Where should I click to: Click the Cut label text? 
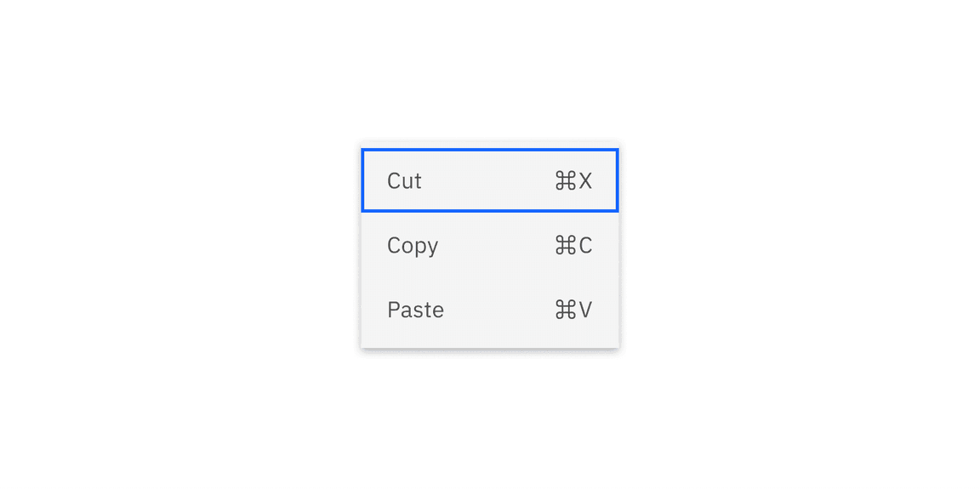click(405, 180)
